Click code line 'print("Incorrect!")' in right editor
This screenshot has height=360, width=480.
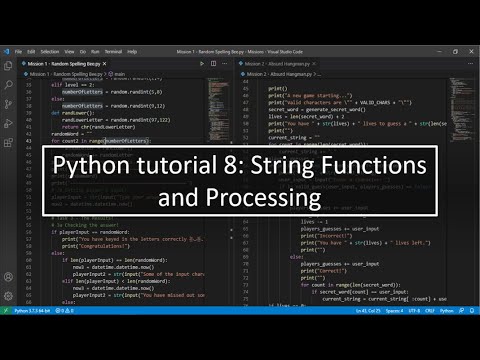click(x=326, y=236)
